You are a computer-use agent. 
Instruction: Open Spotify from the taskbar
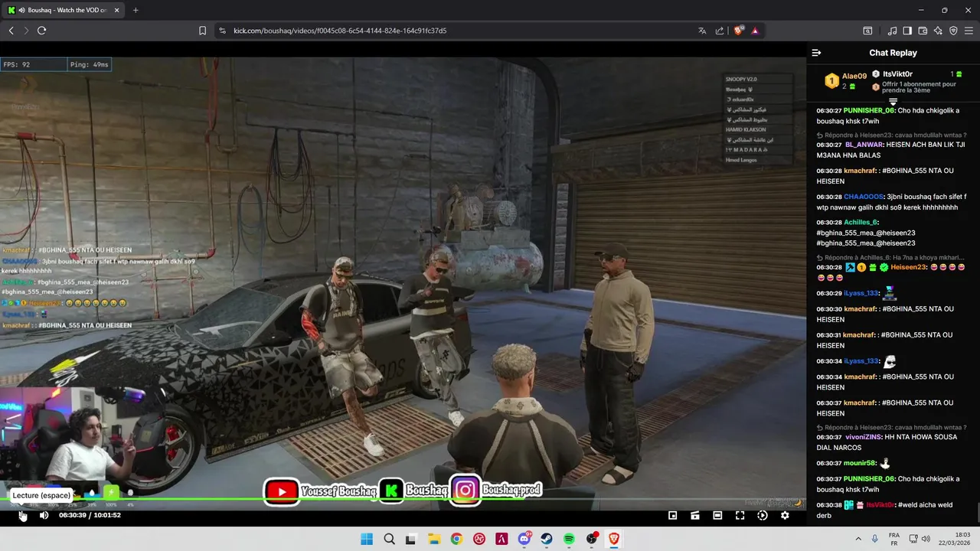pyautogui.click(x=569, y=540)
